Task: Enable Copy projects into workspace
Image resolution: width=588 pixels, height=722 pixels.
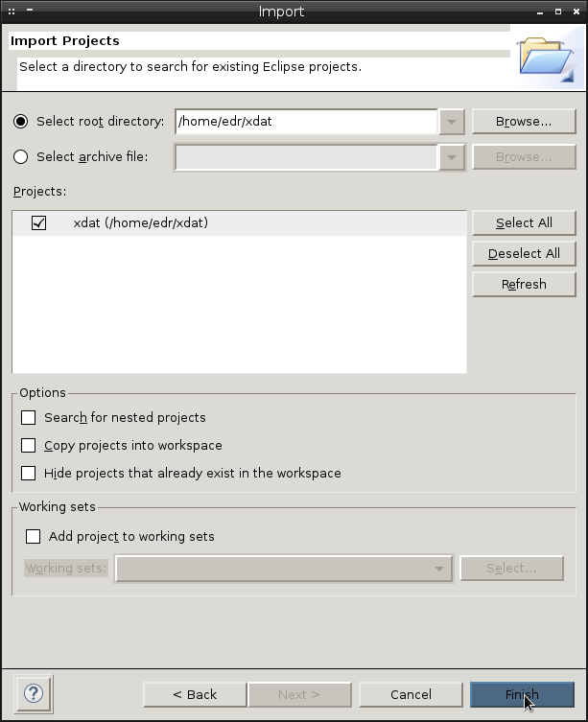Action: pos(28,445)
